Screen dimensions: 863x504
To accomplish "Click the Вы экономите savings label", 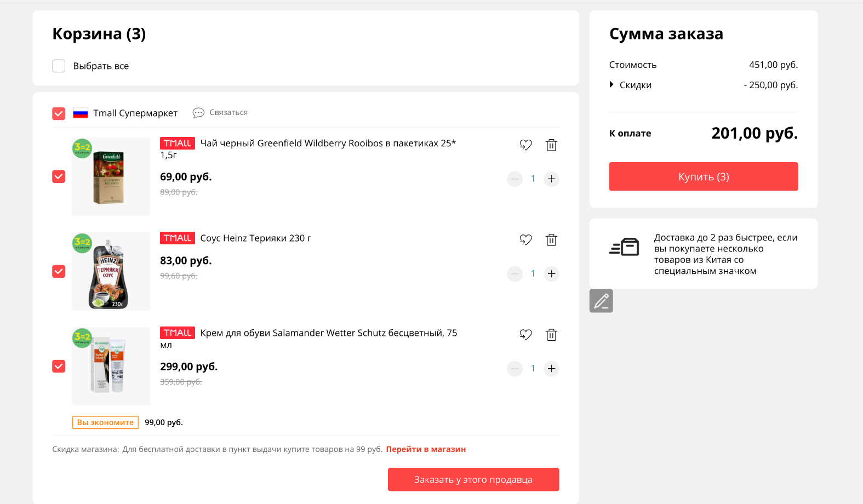I will click(105, 422).
